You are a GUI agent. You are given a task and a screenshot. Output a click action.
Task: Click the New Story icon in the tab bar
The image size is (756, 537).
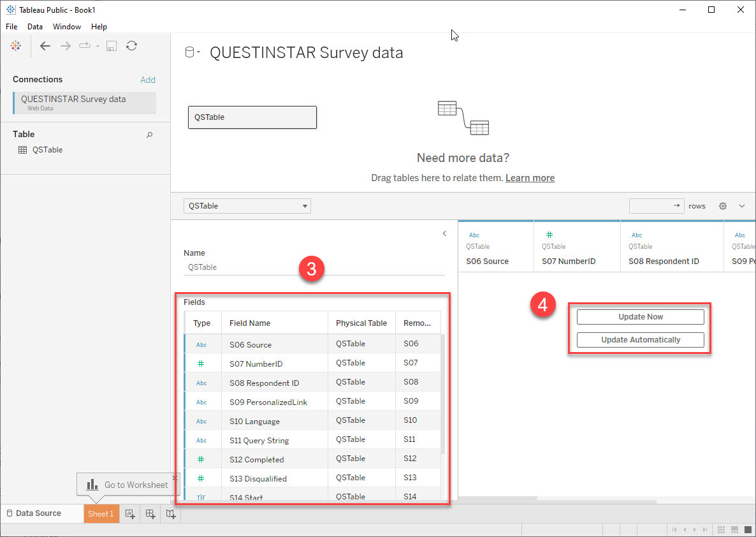(171, 514)
